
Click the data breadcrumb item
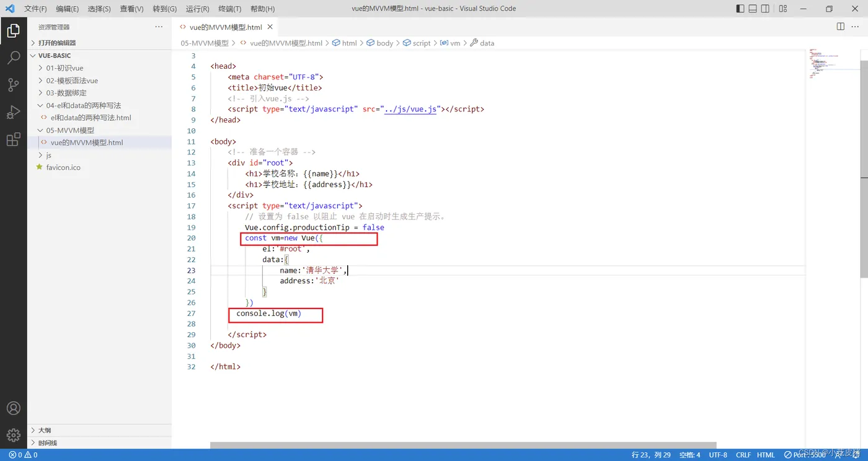point(482,43)
